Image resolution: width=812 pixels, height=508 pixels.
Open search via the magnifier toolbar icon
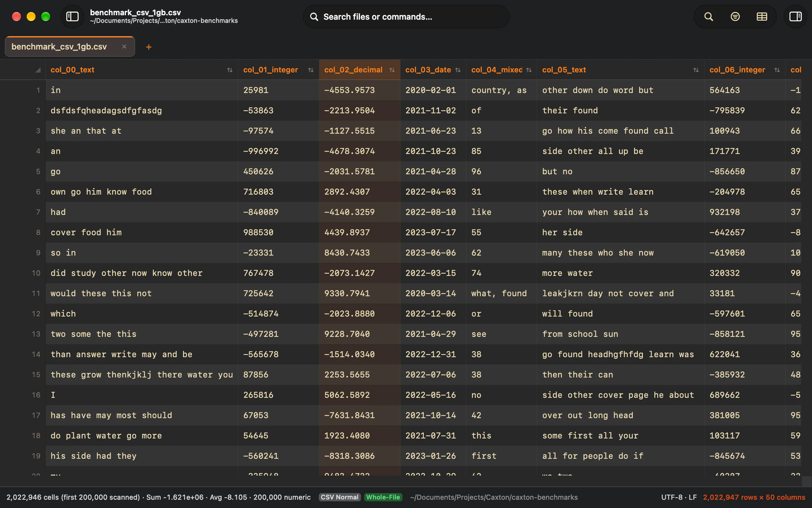708,17
